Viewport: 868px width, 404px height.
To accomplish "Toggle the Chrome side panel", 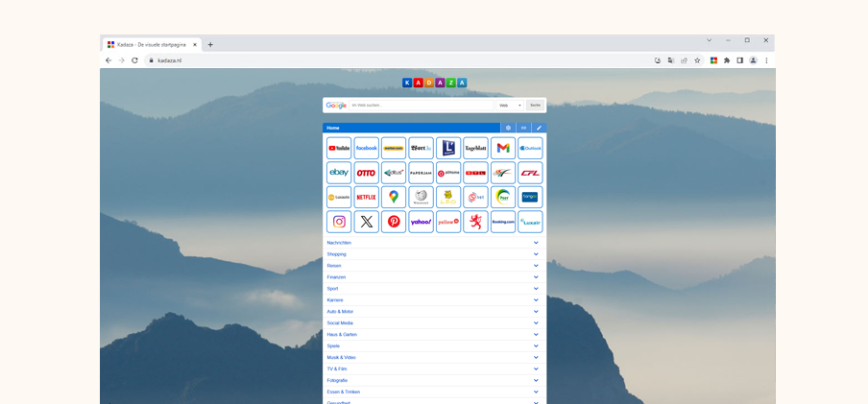I will pos(739,60).
